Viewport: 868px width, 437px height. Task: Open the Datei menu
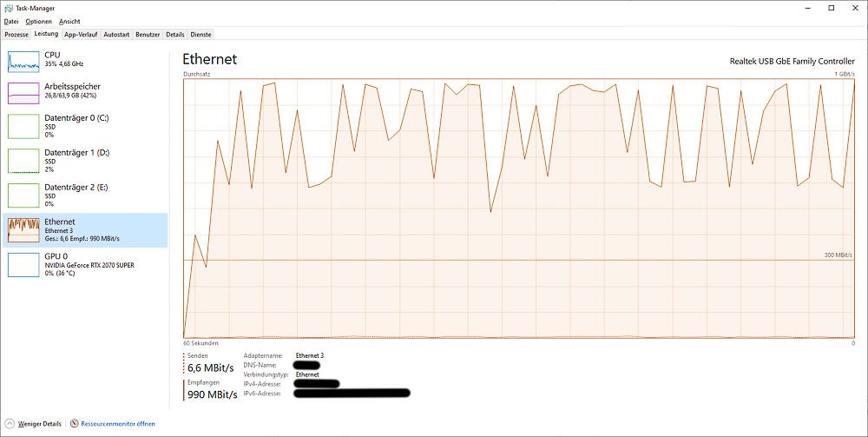11,21
